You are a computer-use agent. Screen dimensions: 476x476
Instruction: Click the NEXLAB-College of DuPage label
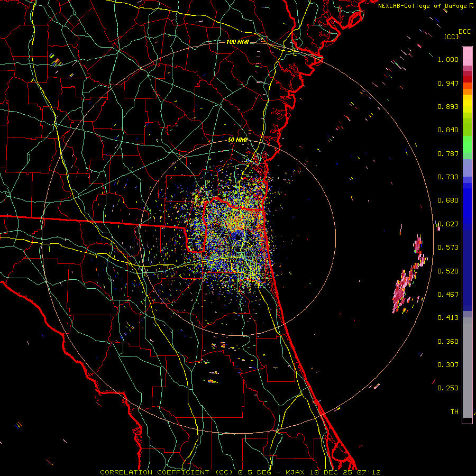(423, 6)
